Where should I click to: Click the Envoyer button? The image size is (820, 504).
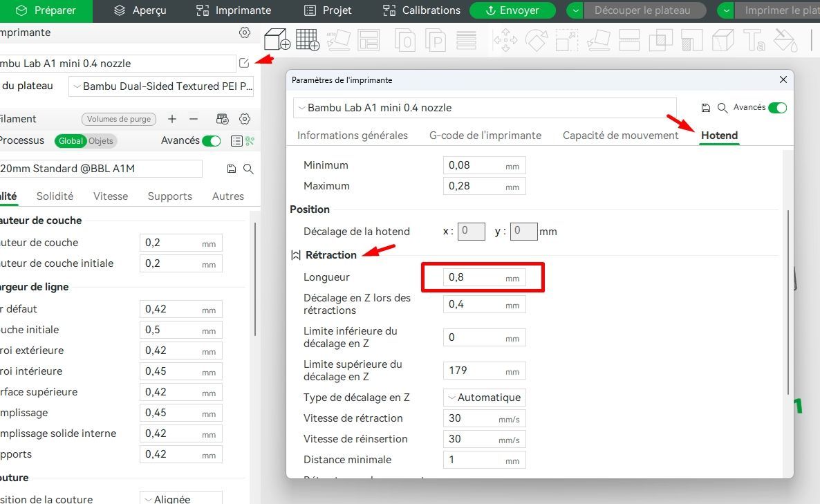click(x=512, y=10)
